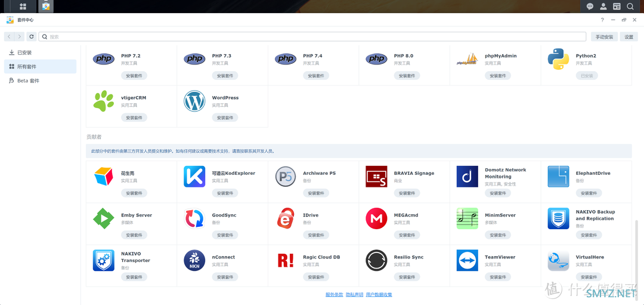Open the 服务条款 link
The width and height of the screenshot is (644, 305).
click(x=335, y=295)
